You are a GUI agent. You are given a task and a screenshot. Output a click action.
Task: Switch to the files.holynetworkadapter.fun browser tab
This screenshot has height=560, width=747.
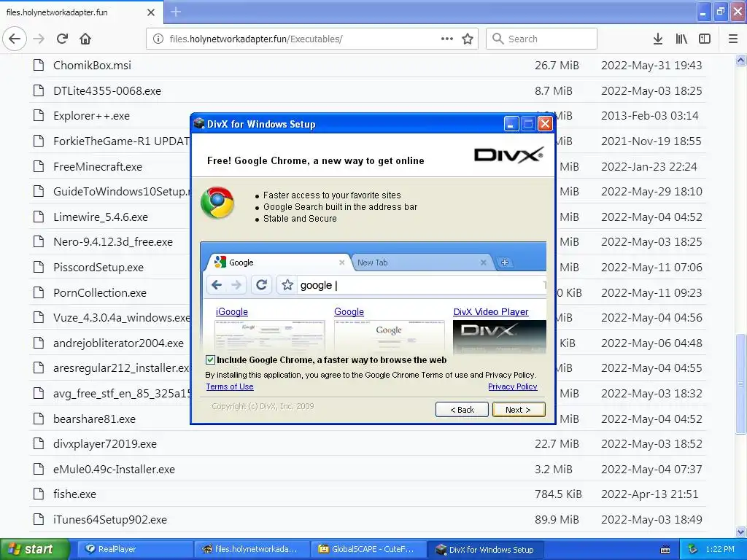click(82, 12)
